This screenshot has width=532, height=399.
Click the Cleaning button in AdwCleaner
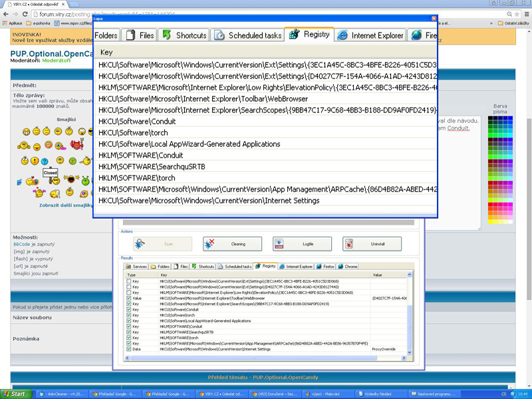point(230,244)
